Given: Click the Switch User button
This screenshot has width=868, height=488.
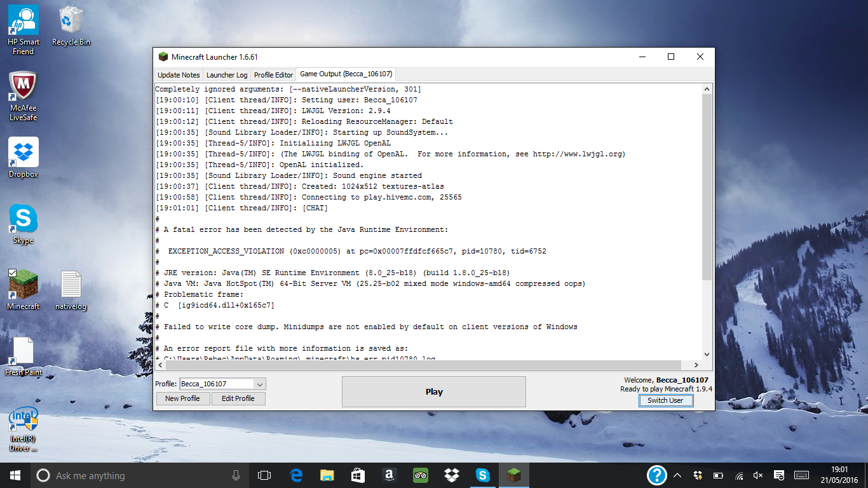Looking at the screenshot, I should point(665,400).
